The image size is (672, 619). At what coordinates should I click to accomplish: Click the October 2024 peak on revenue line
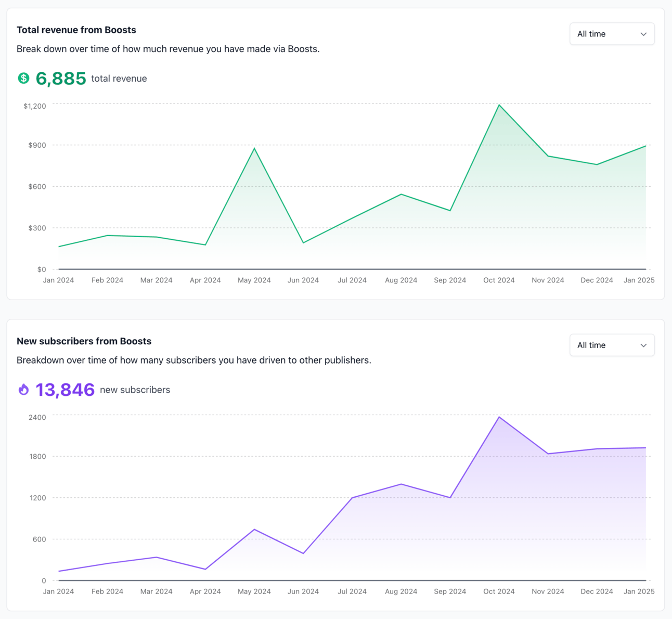499,105
